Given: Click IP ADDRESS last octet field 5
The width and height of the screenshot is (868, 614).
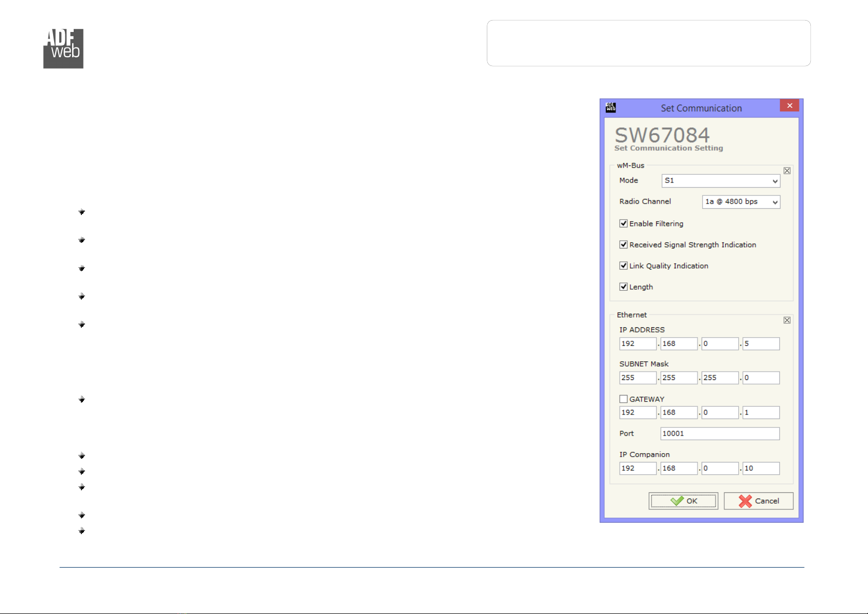Looking at the screenshot, I should pos(761,344).
